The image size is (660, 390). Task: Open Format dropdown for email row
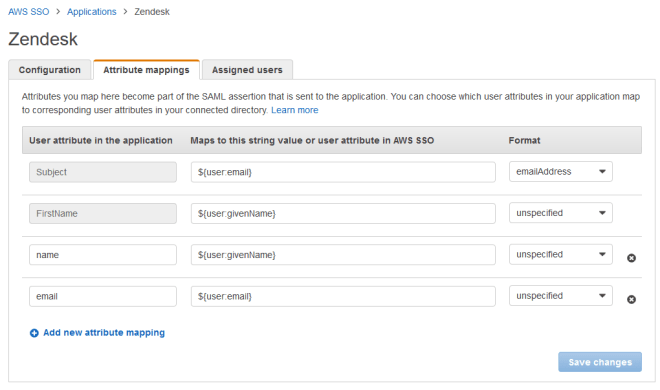click(x=560, y=296)
